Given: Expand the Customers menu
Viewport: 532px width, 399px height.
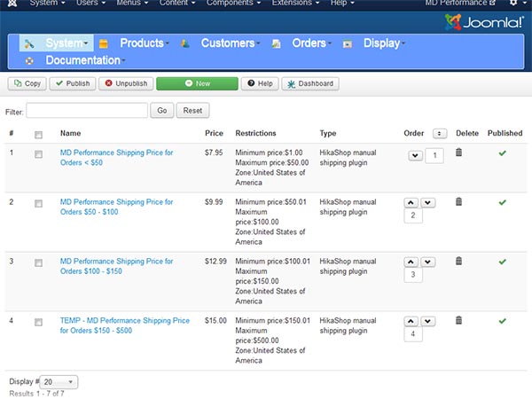Looking at the screenshot, I should (x=231, y=43).
